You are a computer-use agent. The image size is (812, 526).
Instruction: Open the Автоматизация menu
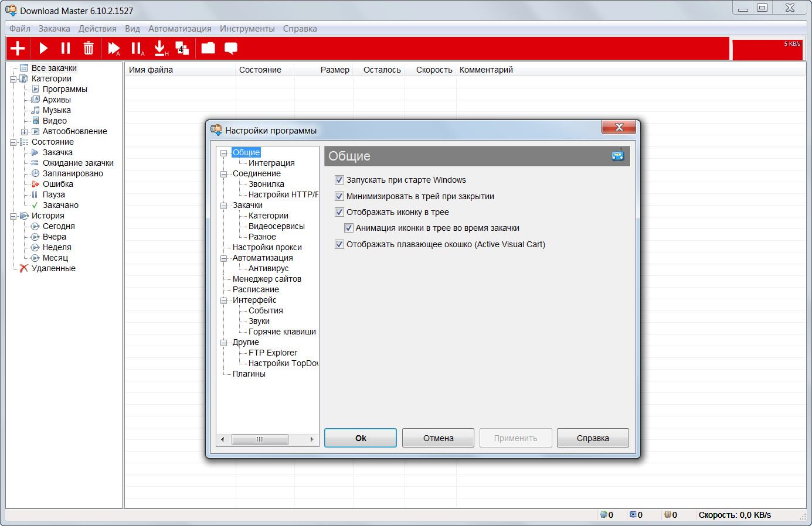[180, 29]
